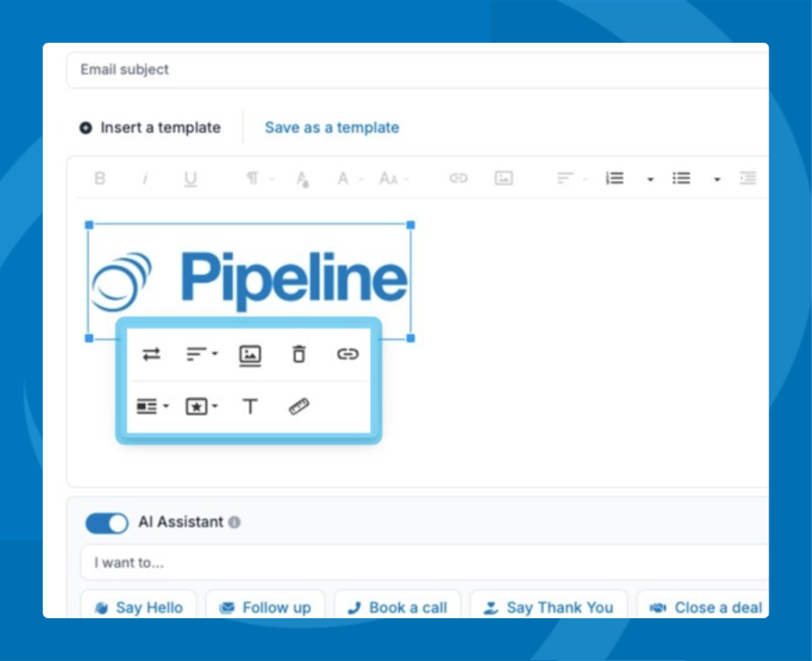This screenshot has height=661, width=812.
Task: Remove the image with the trash icon
Action: [299, 355]
